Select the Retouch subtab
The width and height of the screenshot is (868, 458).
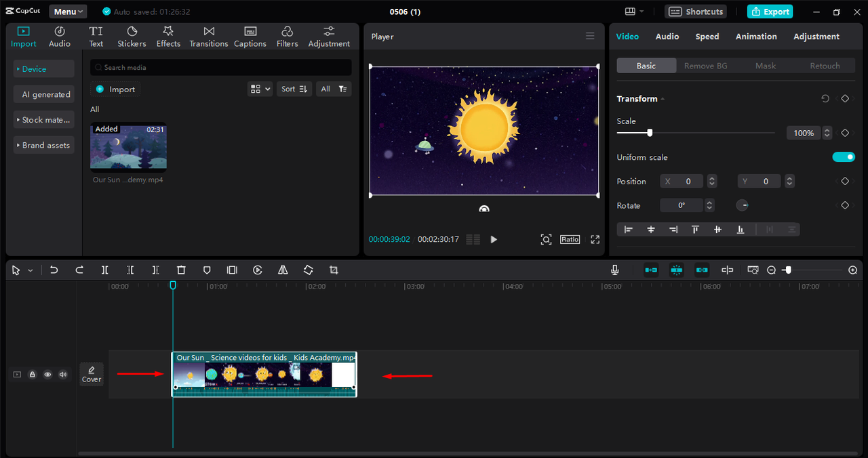pos(825,66)
